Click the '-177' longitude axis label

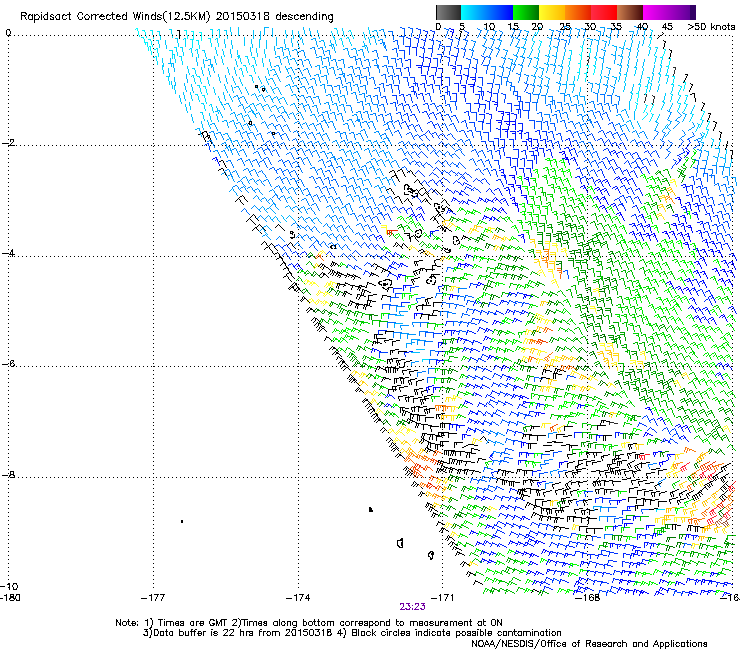point(153,598)
